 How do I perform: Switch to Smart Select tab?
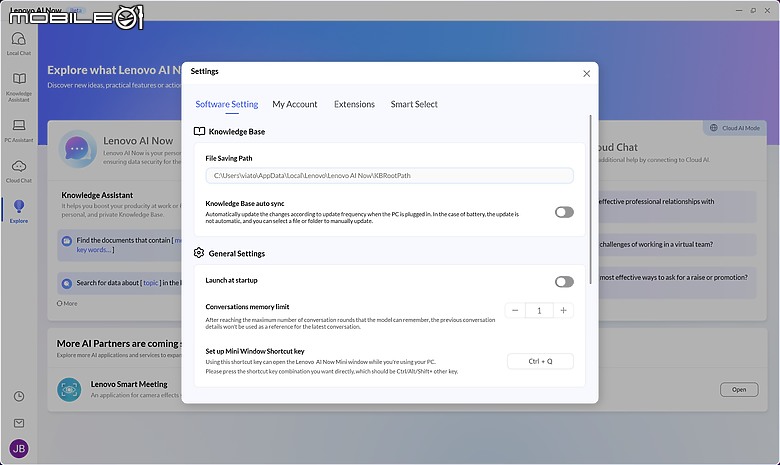tap(414, 104)
